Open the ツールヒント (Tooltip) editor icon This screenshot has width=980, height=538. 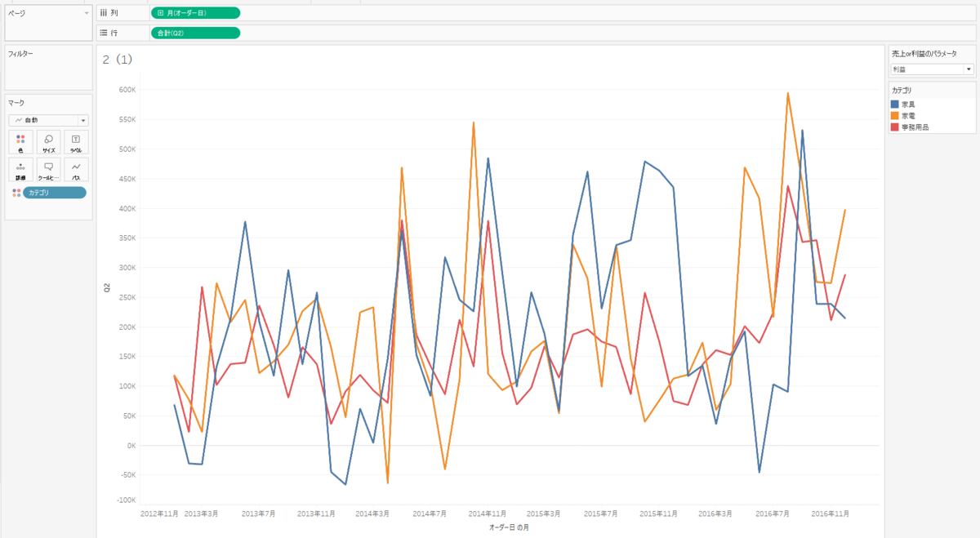pyautogui.click(x=47, y=169)
